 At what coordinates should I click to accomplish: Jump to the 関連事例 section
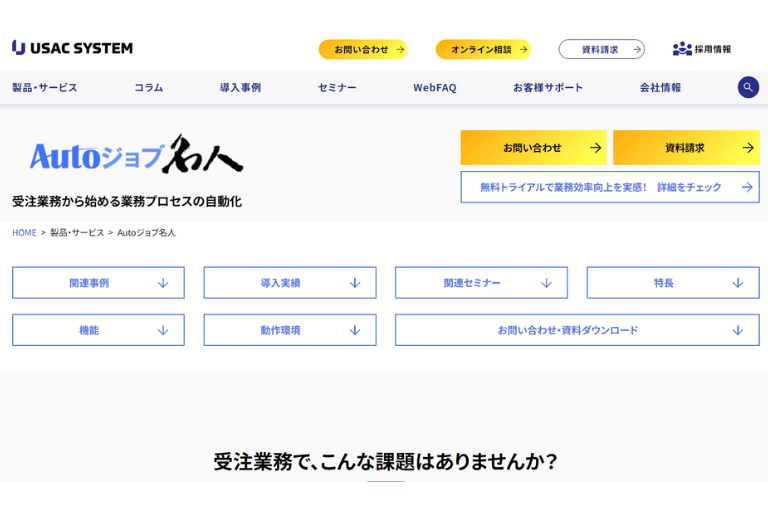click(x=98, y=283)
